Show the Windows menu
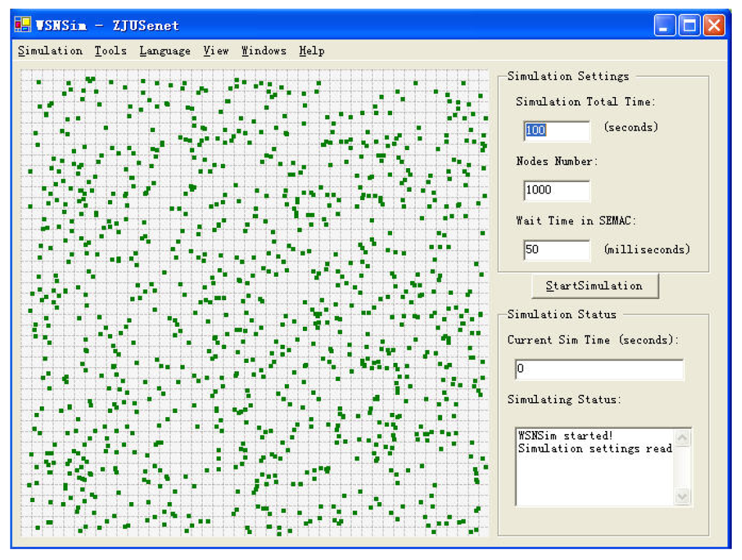The width and height of the screenshot is (742, 560). pyautogui.click(x=264, y=51)
